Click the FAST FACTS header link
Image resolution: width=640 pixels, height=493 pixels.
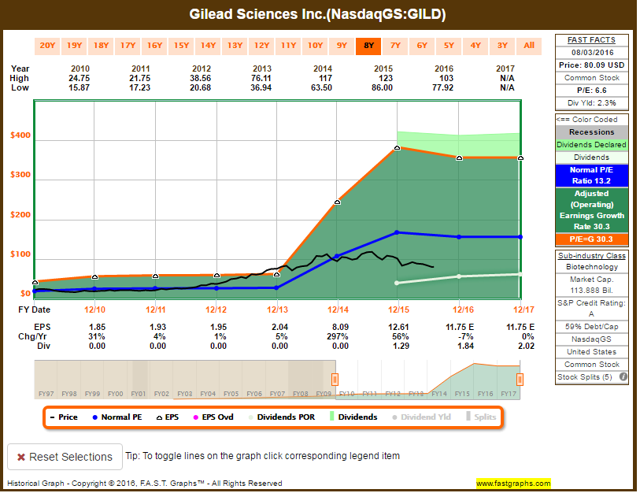591,40
